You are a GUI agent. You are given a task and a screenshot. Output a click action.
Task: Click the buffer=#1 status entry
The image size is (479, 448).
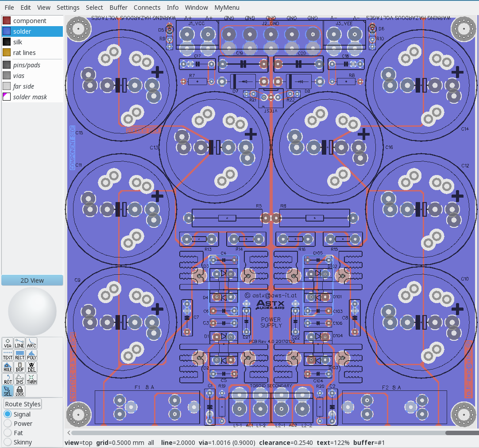(369, 443)
